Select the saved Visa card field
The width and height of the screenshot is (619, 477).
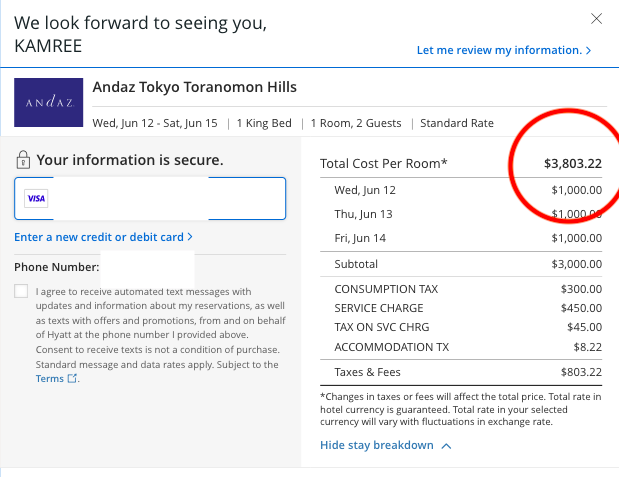[150, 198]
